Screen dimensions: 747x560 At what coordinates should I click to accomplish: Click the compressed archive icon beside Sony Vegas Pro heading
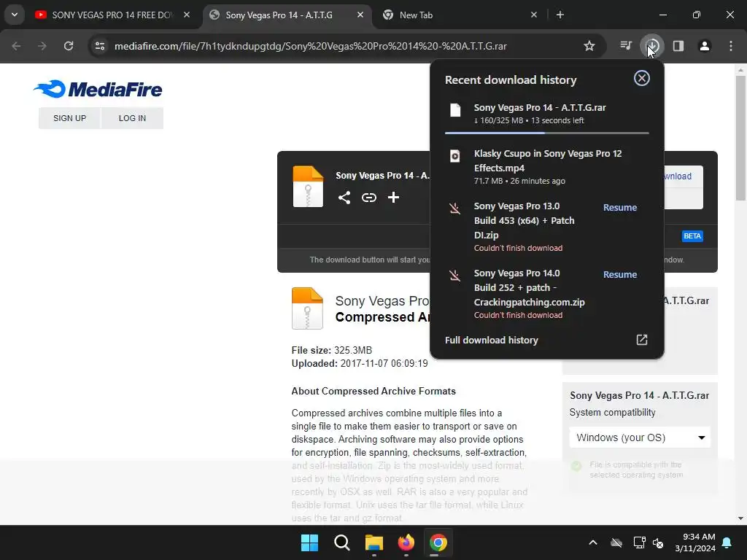click(x=307, y=308)
